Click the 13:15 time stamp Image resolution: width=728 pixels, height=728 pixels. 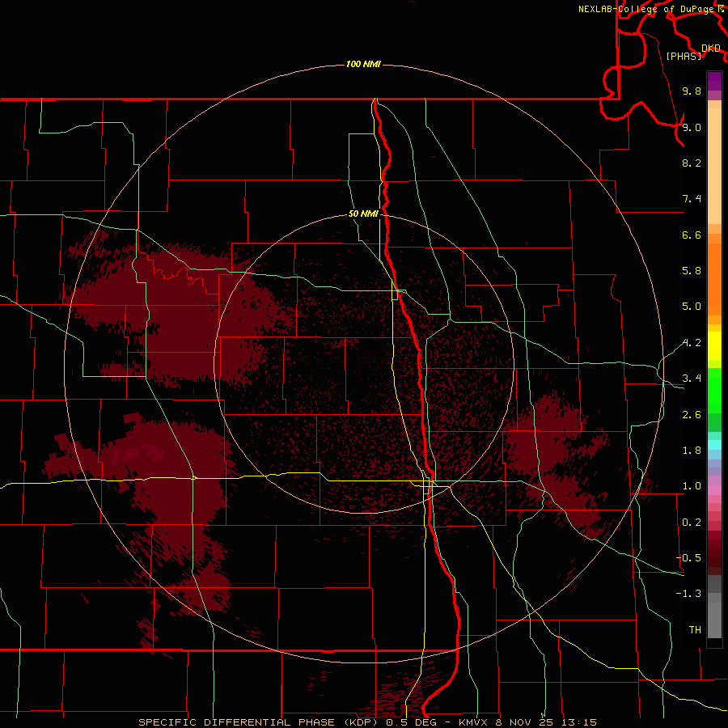(579, 722)
